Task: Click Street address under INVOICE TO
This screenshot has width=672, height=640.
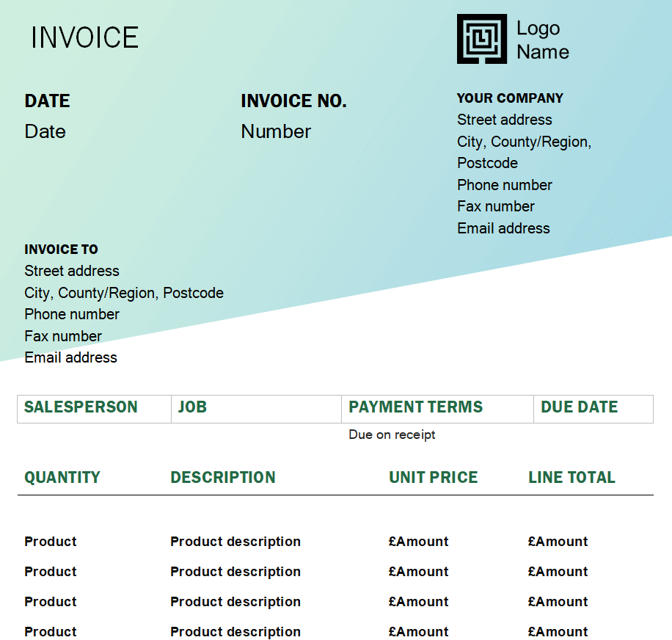Action: [72, 271]
